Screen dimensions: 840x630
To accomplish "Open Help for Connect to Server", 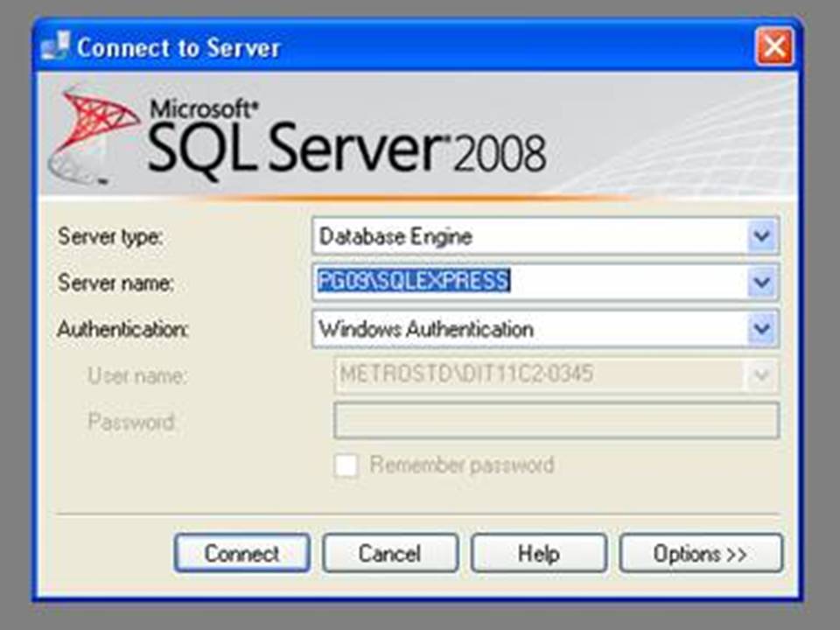I will click(x=538, y=553).
